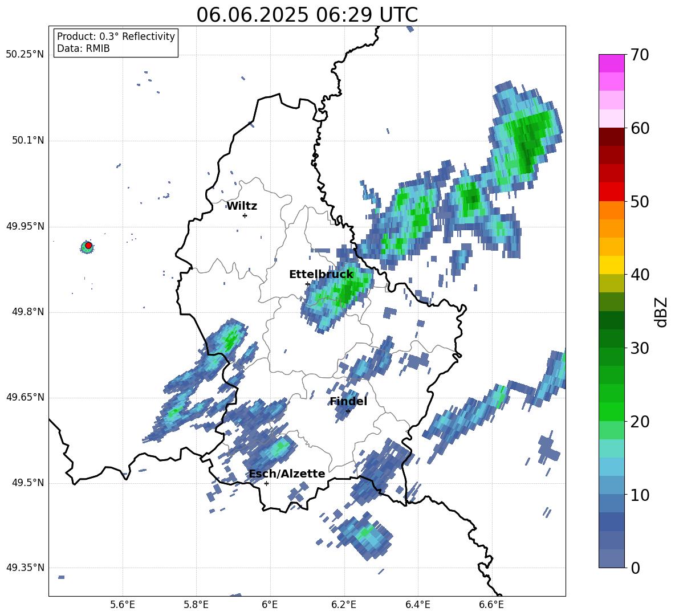The height and width of the screenshot is (616, 675).
Task: Click the colorbar label 40
Action: click(x=640, y=275)
